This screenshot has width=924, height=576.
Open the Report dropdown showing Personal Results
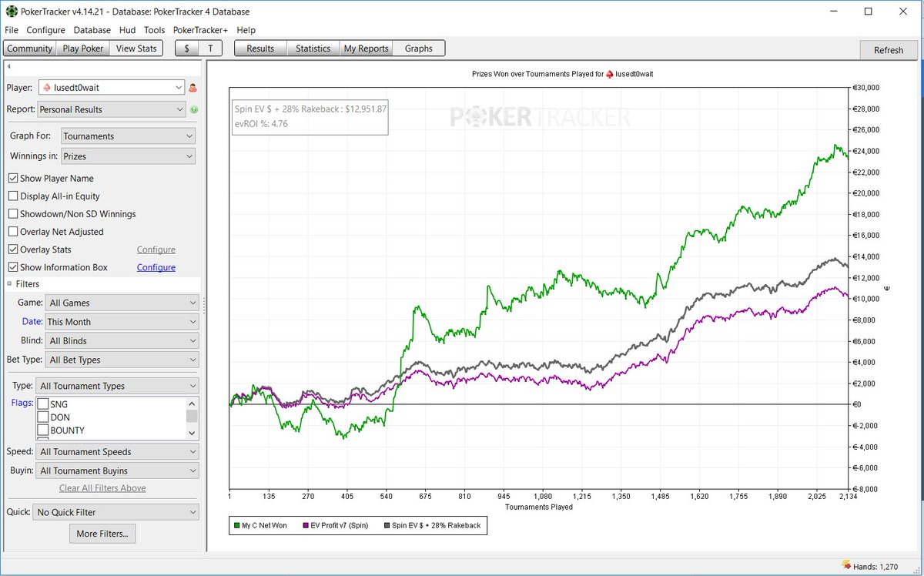click(112, 109)
